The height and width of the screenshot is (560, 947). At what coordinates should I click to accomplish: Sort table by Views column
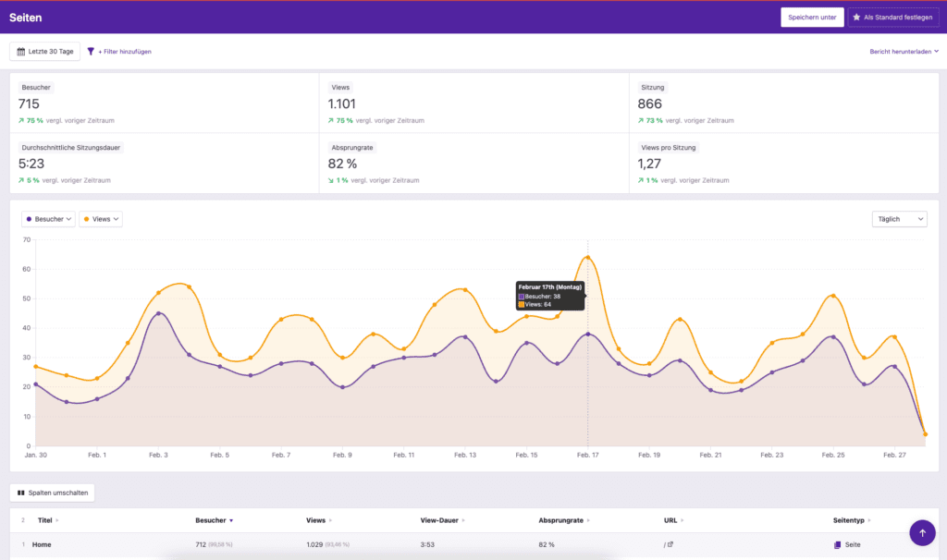tap(319, 520)
